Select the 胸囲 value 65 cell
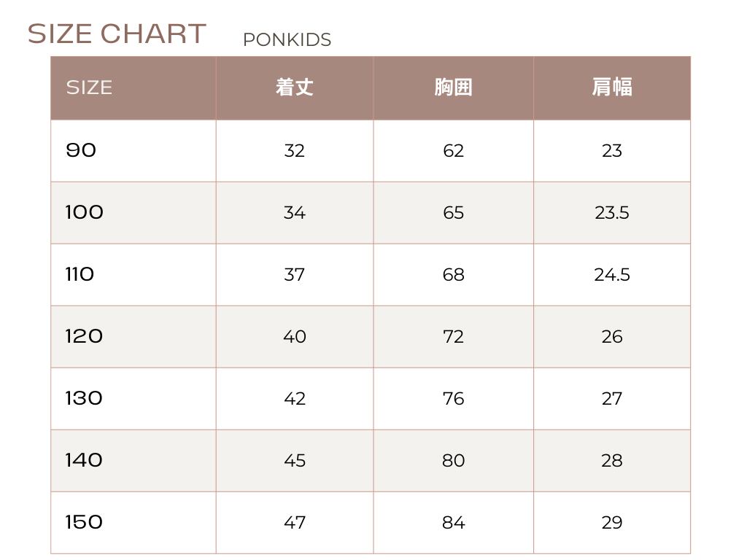 [453, 213]
